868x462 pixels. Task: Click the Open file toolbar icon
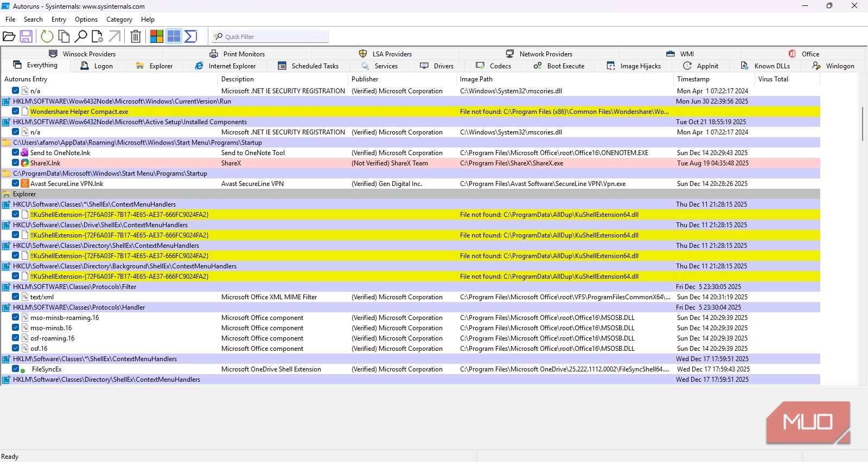pyautogui.click(x=9, y=36)
